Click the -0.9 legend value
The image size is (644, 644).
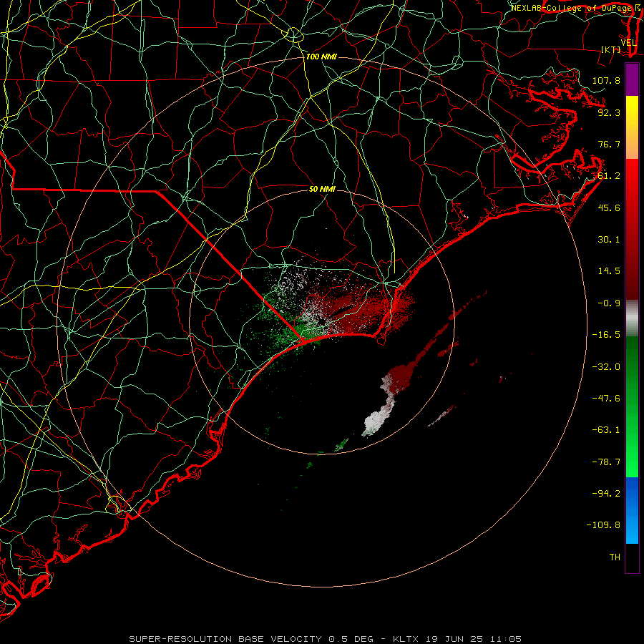[x=609, y=303]
